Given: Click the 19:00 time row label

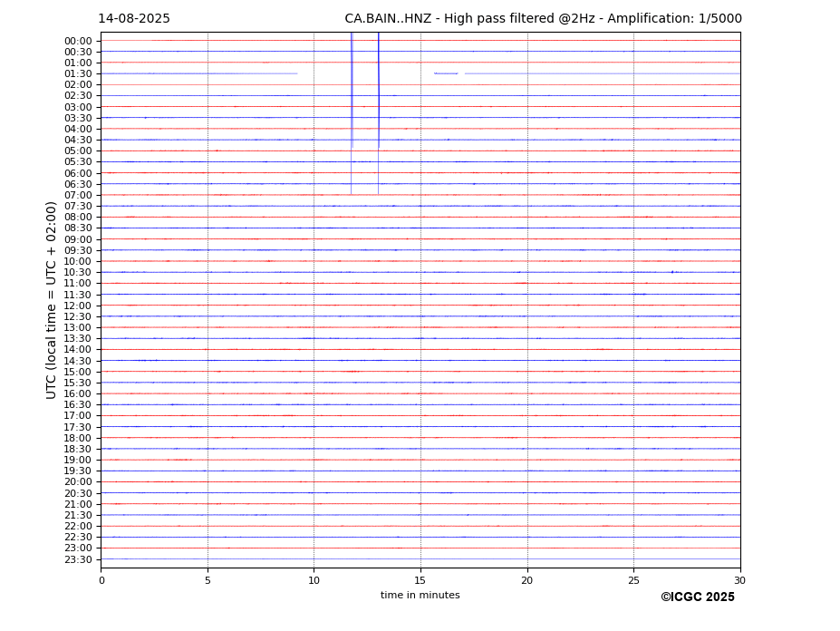Looking at the screenshot, I should 78,460.
